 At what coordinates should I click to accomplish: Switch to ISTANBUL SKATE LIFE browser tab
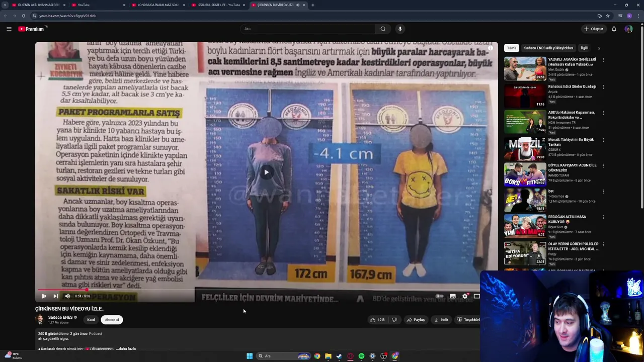coord(218,5)
